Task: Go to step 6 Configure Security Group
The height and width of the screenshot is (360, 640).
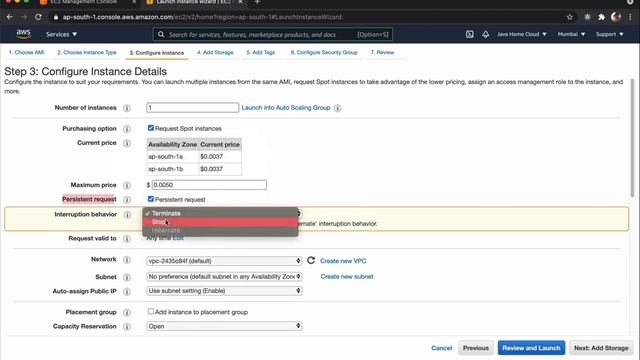Action: [x=324, y=52]
